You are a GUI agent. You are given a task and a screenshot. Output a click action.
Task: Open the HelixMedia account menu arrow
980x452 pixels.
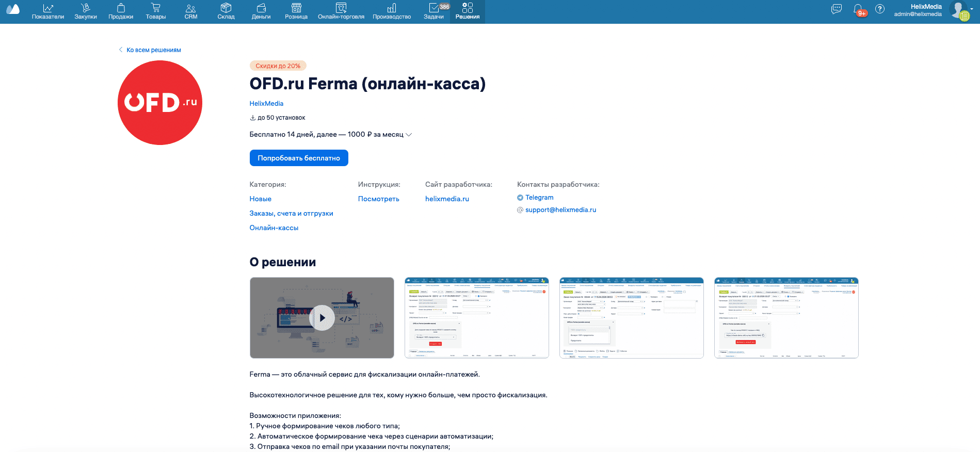pyautogui.click(x=972, y=9)
